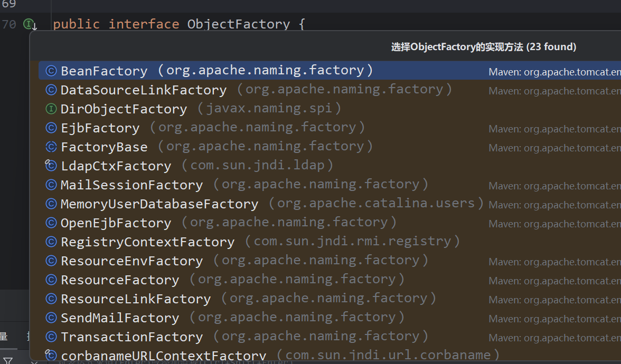Go to ResourceEnvFactory implementation
Screen dimensions: 621x364
tap(131, 261)
